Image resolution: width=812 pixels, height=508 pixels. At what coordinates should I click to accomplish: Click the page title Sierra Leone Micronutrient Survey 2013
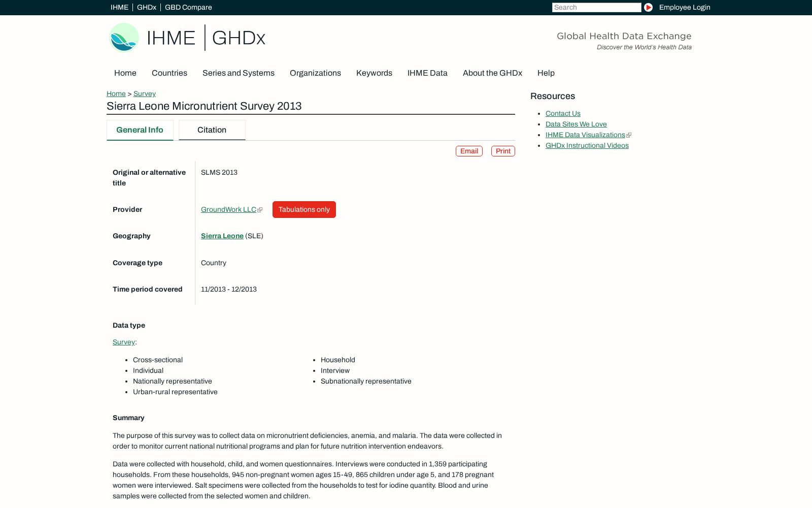(x=204, y=106)
